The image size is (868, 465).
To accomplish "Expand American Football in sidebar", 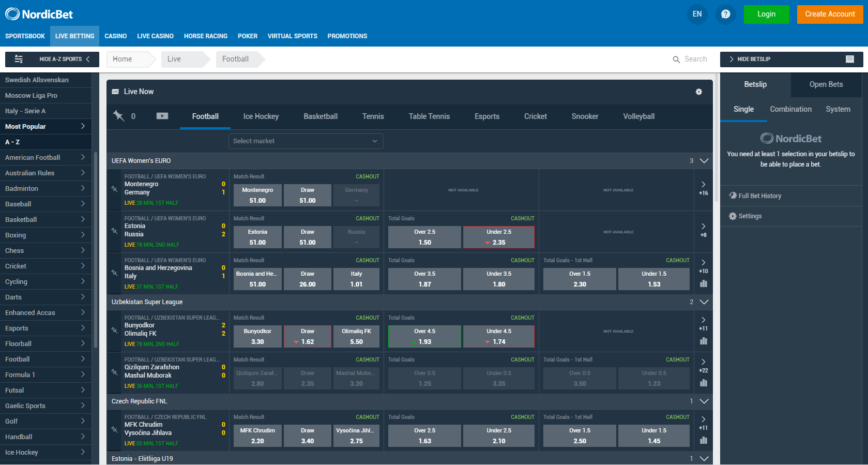I will [45, 157].
